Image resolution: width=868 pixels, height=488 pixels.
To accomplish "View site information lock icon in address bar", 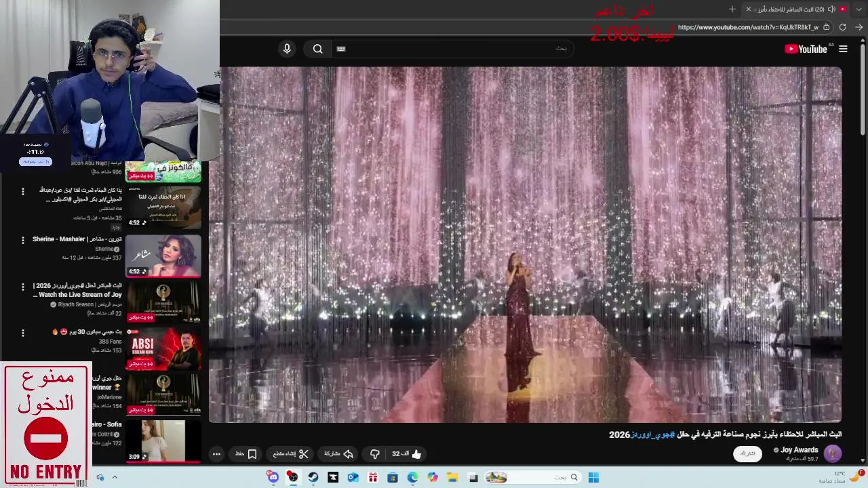I will point(826,27).
